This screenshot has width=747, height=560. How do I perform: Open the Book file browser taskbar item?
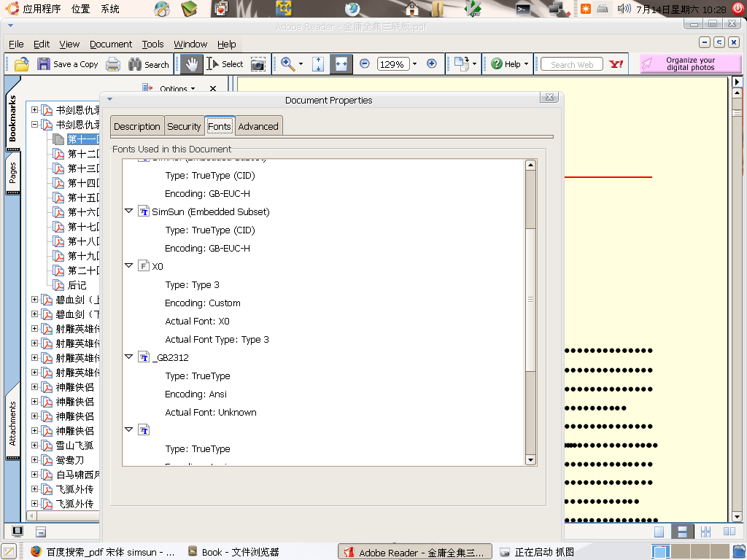233,552
